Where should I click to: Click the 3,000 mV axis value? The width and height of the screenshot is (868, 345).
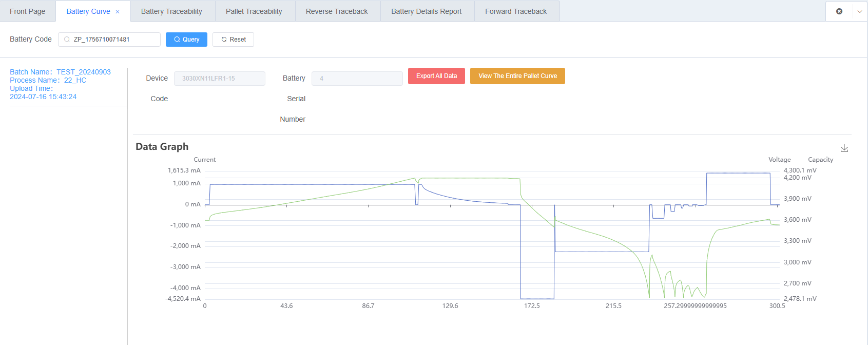click(x=797, y=262)
